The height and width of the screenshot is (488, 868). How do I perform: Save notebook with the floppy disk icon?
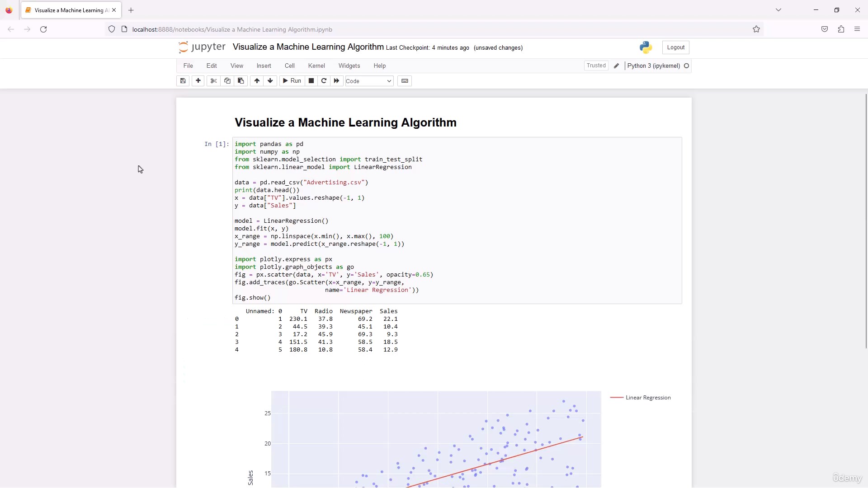[x=183, y=81]
